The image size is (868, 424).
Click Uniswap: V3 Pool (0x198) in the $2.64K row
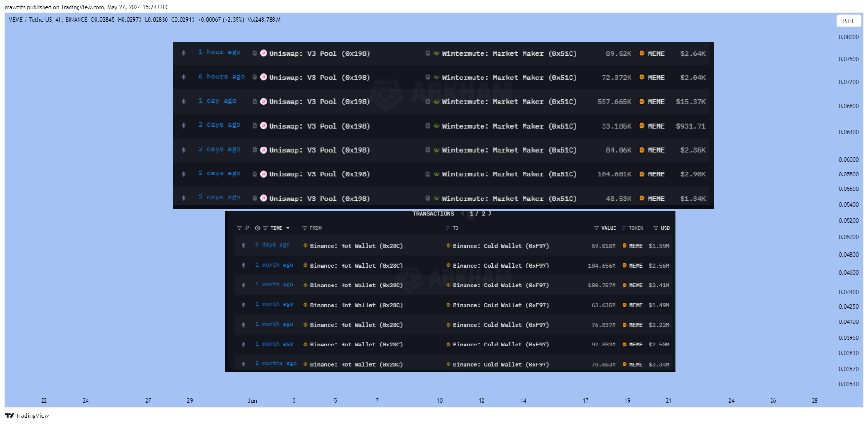tap(319, 53)
